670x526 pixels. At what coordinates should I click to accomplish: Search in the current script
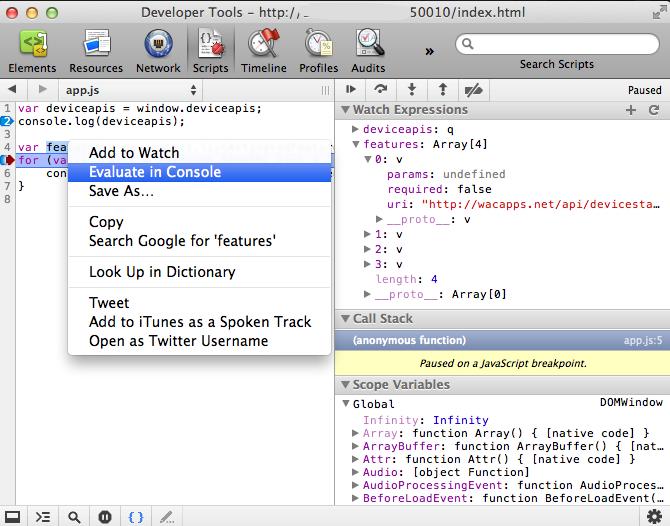(x=74, y=517)
